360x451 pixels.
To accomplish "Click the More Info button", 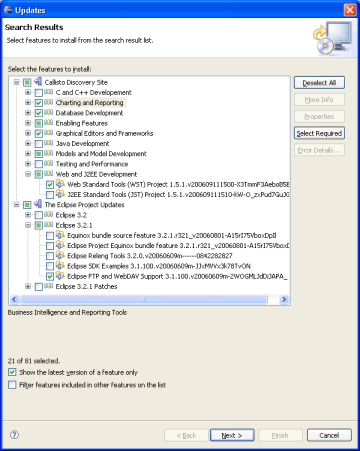I will [x=319, y=100].
